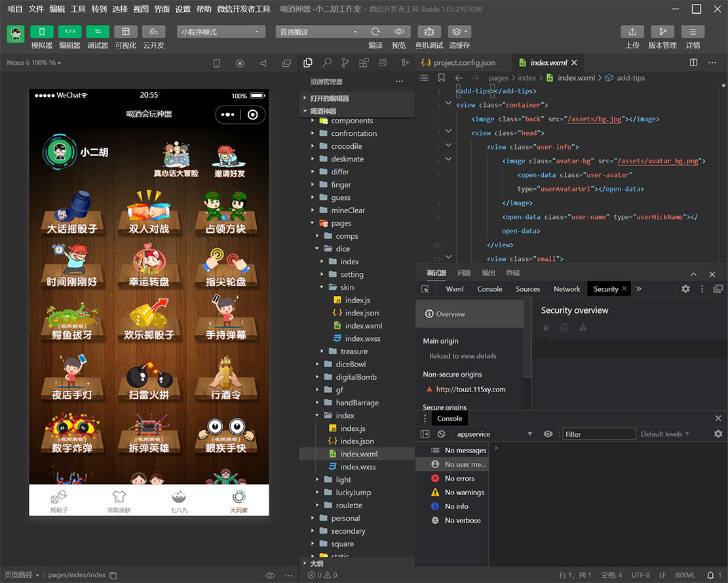Start real device debugging bug icon
Image resolution: width=728 pixels, height=583 pixels.
[429, 31]
